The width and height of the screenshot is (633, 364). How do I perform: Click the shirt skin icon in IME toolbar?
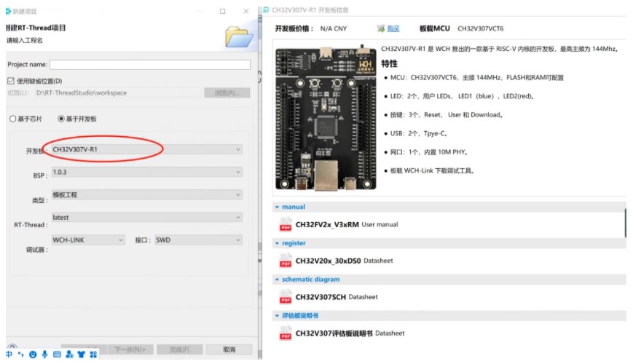[81, 355]
